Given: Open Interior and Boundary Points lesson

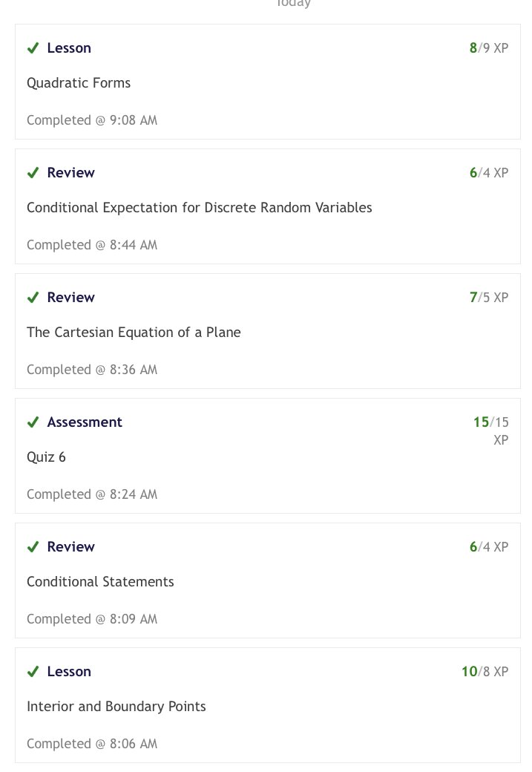Looking at the screenshot, I should (116, 707).
